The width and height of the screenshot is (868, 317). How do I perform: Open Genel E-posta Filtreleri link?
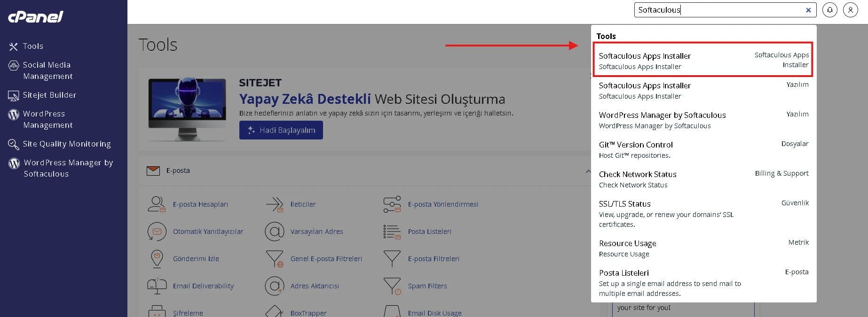point(326,259)
